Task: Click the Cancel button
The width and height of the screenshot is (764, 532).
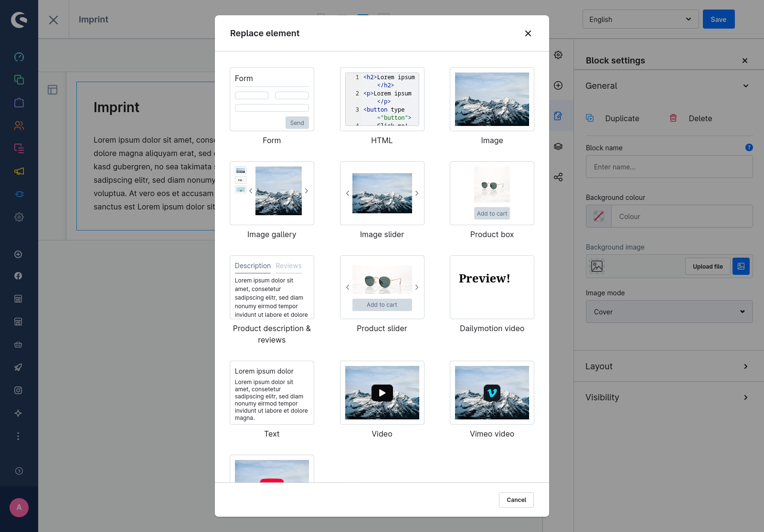Action: (x=516, y=500)
